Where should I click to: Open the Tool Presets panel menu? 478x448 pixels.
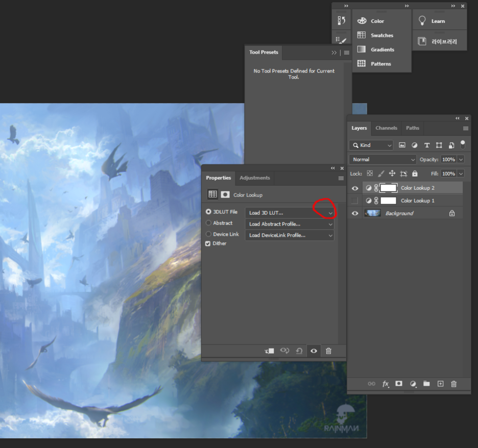pyautogui.click(x=347, y=53)
